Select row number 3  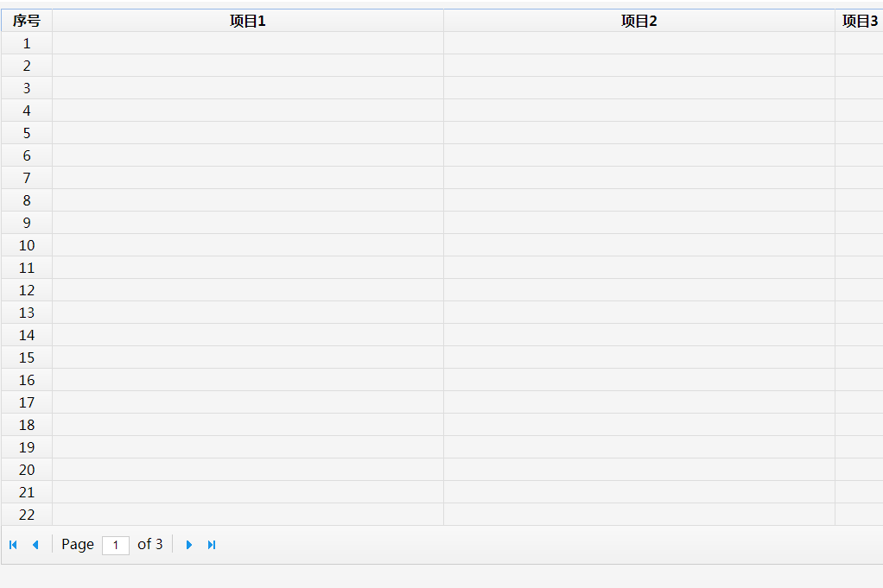[x=27, y=88]
